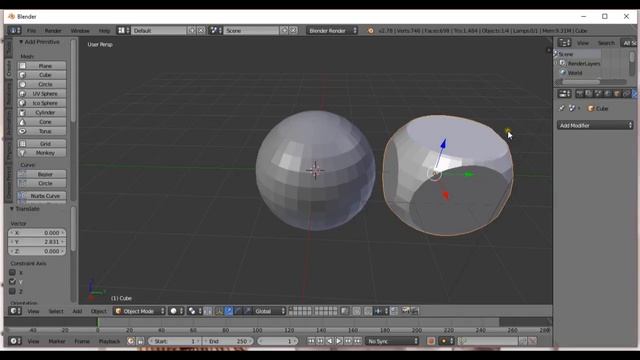Click the 3D view editor type icon

click(x=15, y=311)
